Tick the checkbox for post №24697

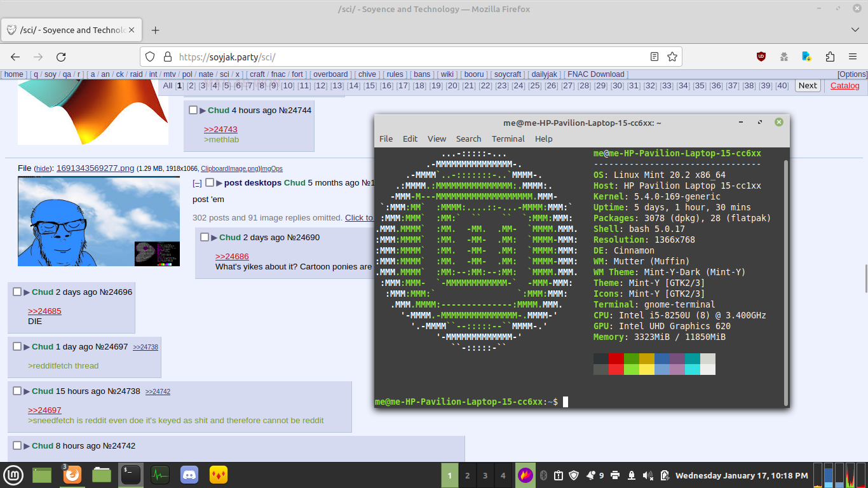coord(17,346)
